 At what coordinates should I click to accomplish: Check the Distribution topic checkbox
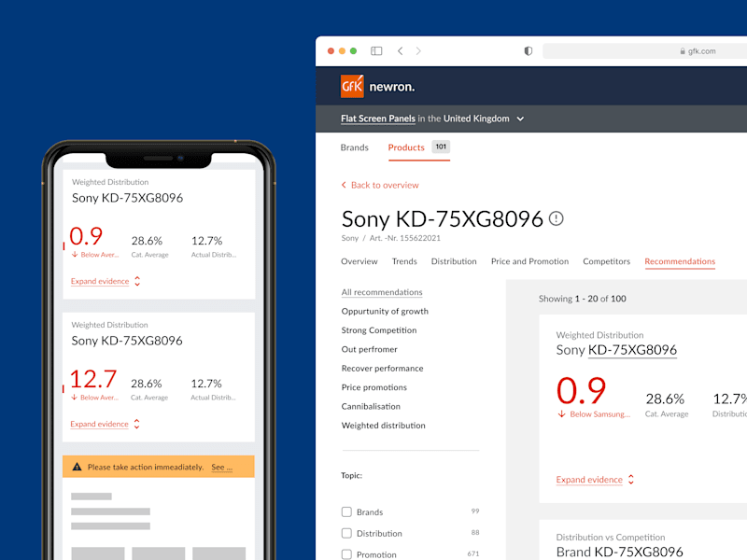pos(346,533)
